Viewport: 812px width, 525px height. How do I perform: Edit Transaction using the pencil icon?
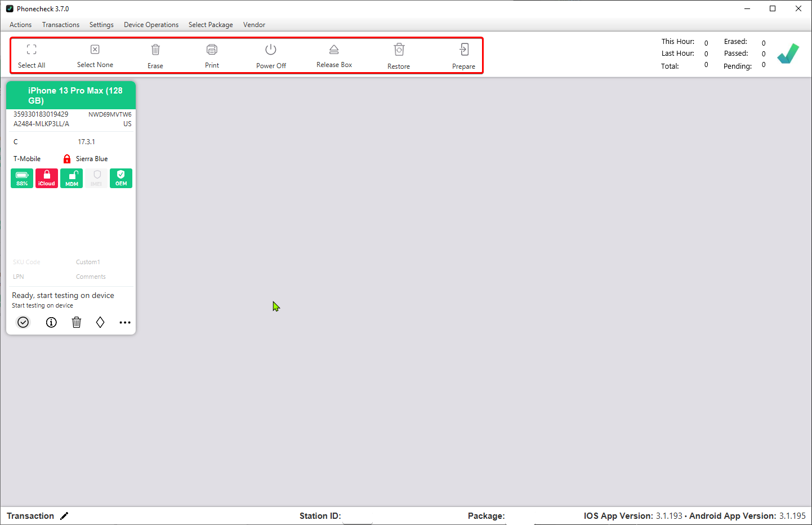tap(64, 516)
